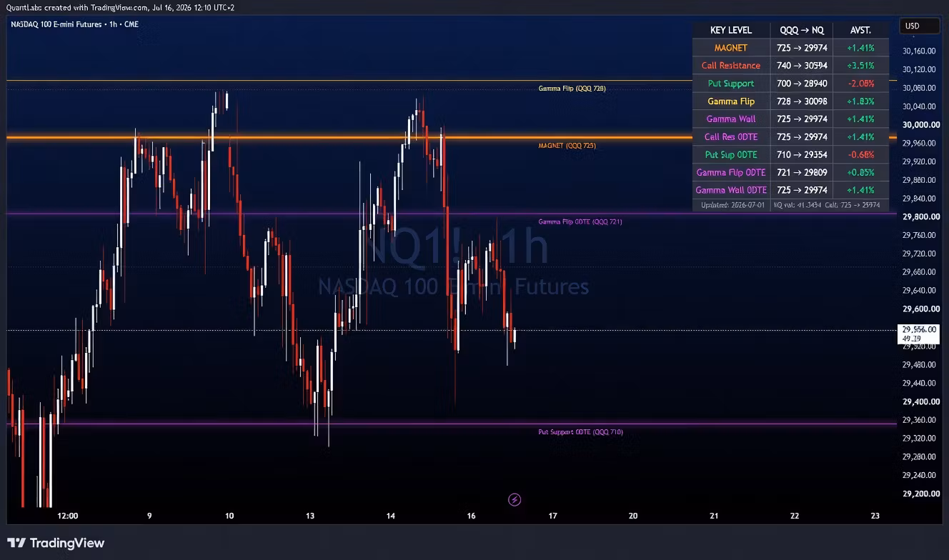Click +1.41% in the MAGNET row

click(860, 48)
